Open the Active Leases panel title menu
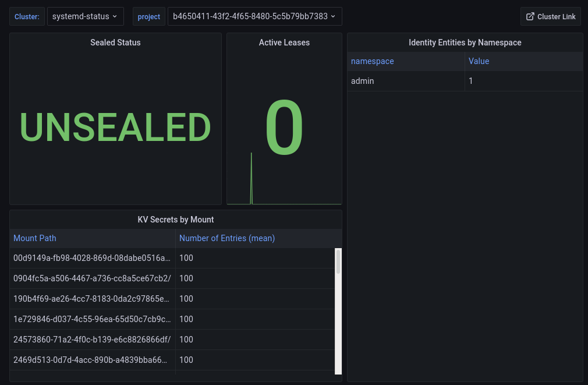The image size is (588, 385). pyautogui.click(x=284, y=43)
